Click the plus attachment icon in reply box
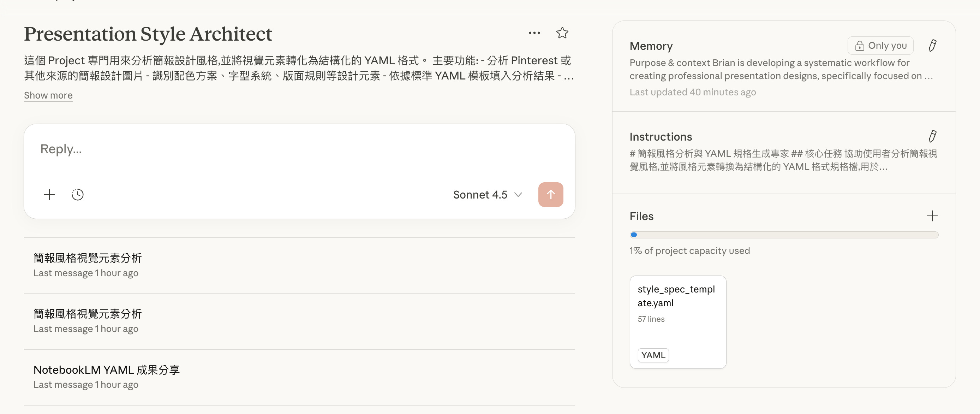Image resolution: width=980 pixels, height=414 pixels. coord(49,195)
